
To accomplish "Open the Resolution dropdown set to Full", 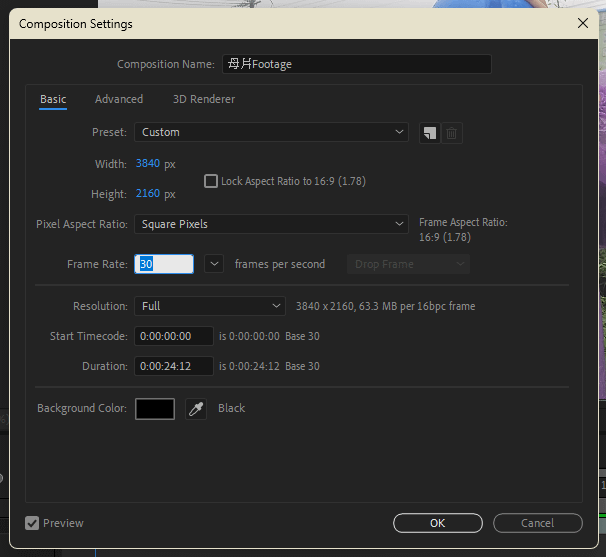I will pyautogui.click(x=210, y=306).
